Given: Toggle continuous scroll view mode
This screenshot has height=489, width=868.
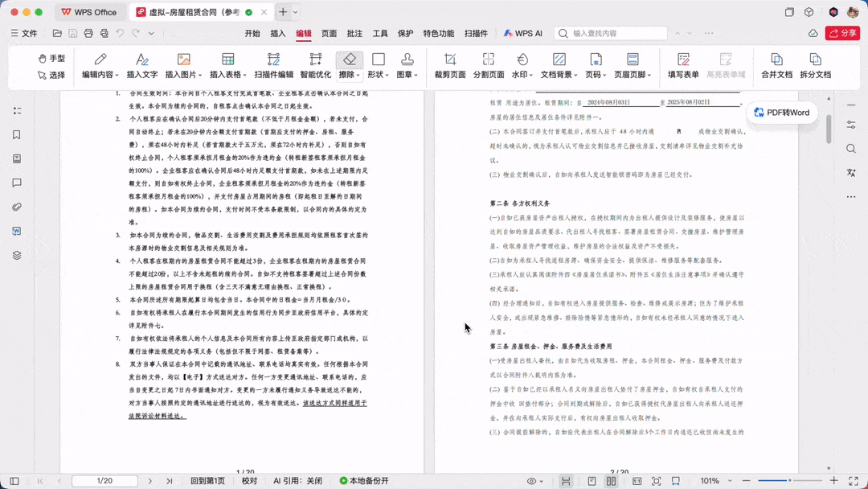Looking at the screenshot, I should point(566,481).
